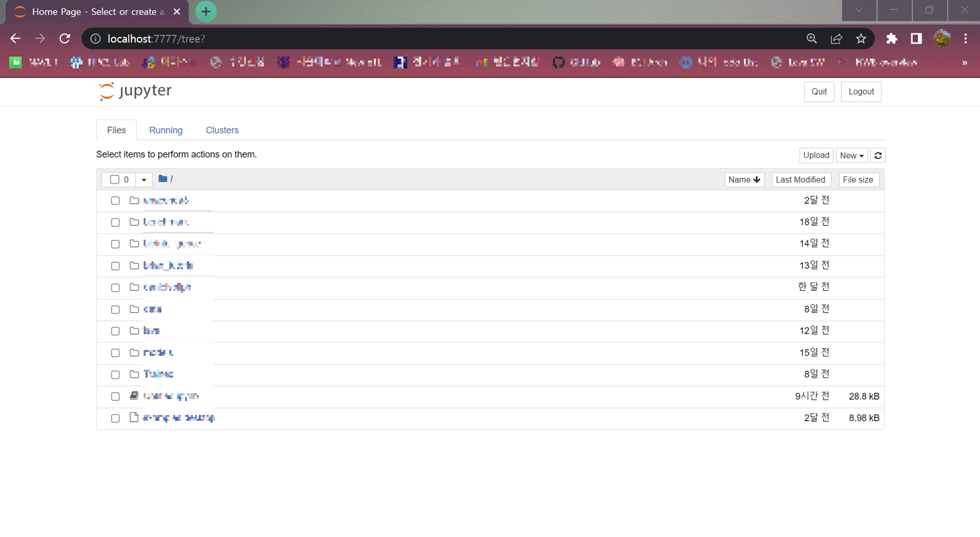The image size is (980, 537).
Task: Click the root folder icon in breadcrumb
Action: (163, 179)
